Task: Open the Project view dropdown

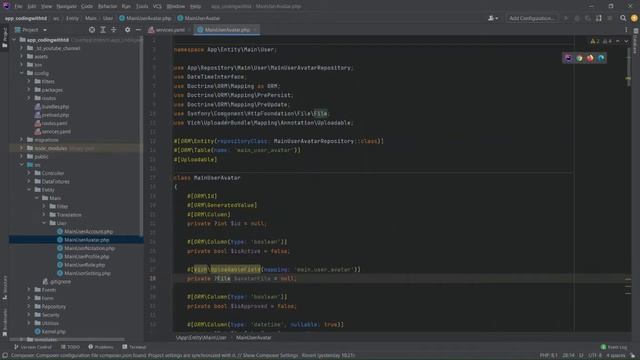Action: [x=31, y=30]
